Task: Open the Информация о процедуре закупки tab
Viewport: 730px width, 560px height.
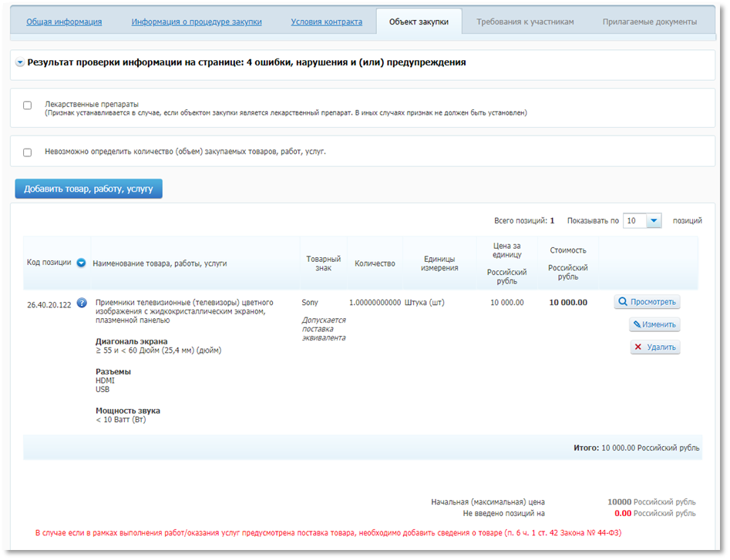Action: (197, 22)
